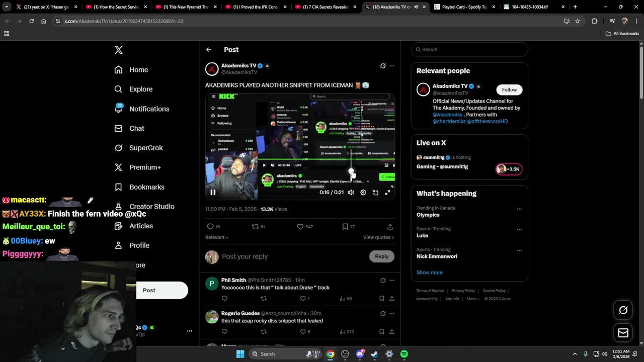Switch to 104-10435-10034.tif tab
The image size is (644, 362).
pos(533,7)
